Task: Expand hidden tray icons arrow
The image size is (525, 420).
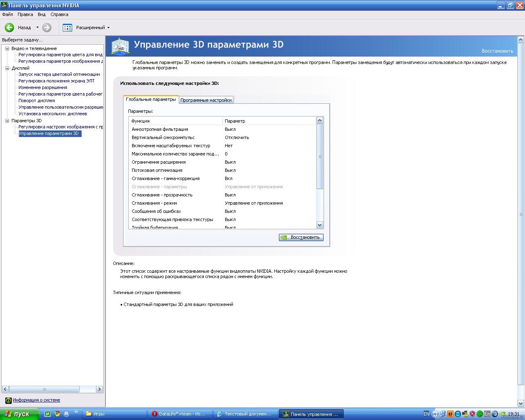Action: coord(436,414)
